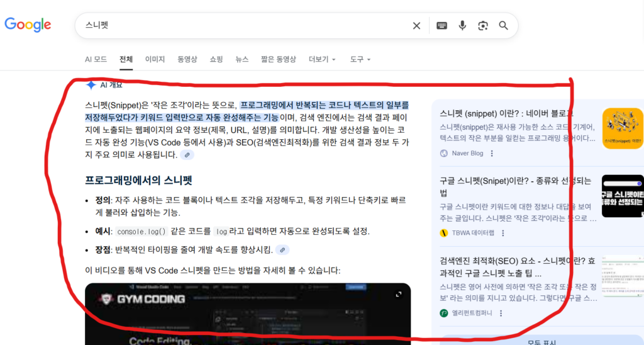The height and width of the screenshot is (345, 644).
Task: Clear the search box with X icon
Action: pos(416,26)
